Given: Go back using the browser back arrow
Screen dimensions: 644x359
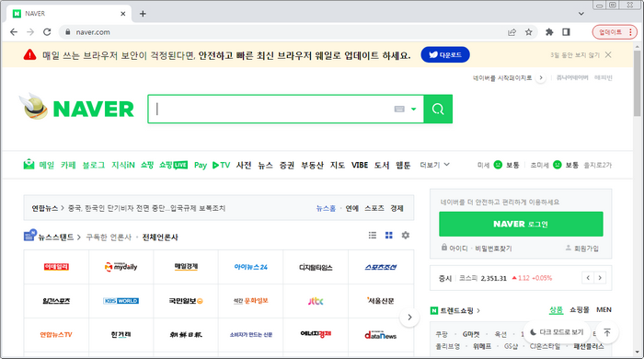Looking at the screenshot, I should 14,32.
